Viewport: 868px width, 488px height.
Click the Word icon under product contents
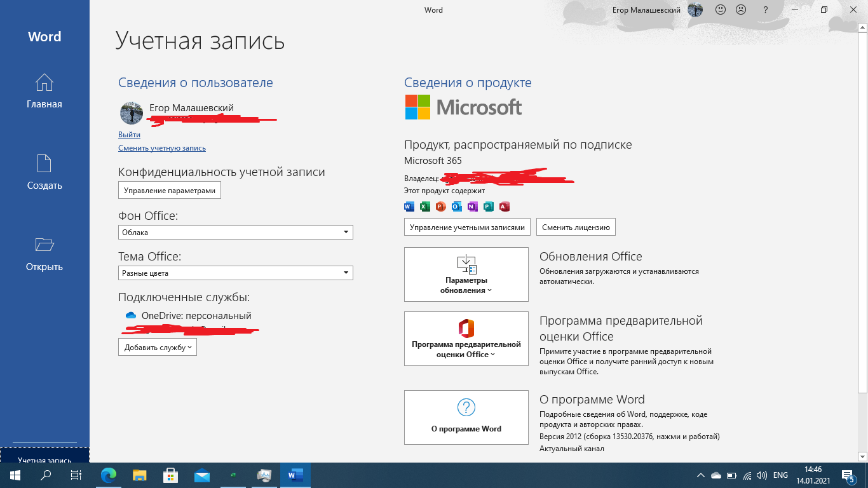(409, 207)
